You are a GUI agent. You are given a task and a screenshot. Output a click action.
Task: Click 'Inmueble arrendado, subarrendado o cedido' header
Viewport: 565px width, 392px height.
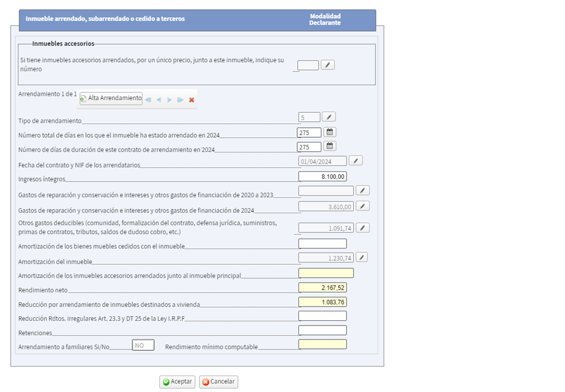105,19
